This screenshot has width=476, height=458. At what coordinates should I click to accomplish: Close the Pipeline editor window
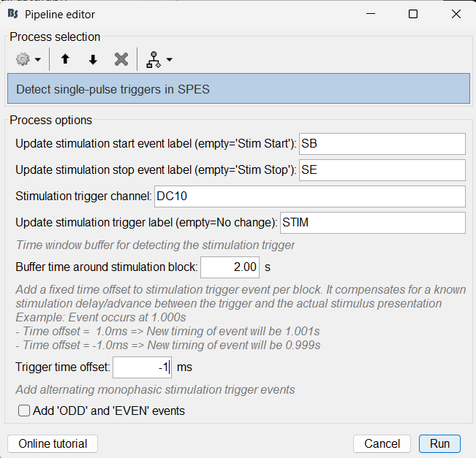coord(456,14)
